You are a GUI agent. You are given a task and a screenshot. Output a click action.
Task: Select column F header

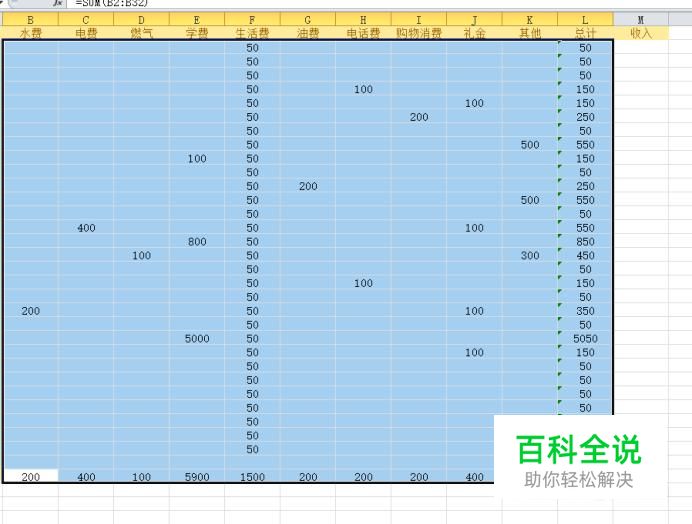click(x=252, y=19)
